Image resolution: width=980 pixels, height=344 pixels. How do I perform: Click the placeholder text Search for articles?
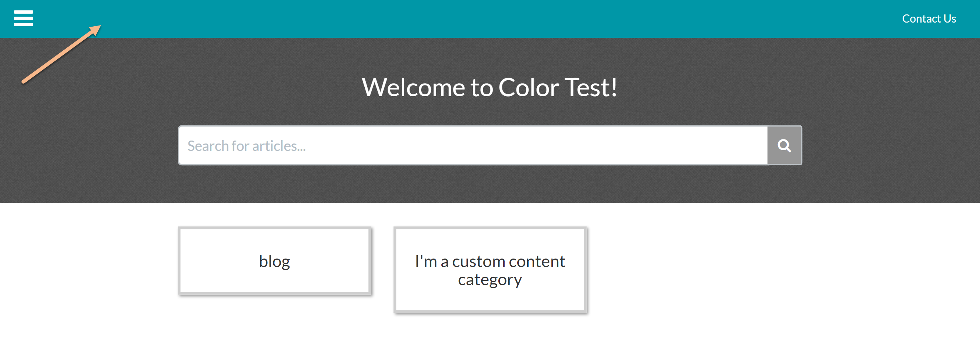pos(247,146)
